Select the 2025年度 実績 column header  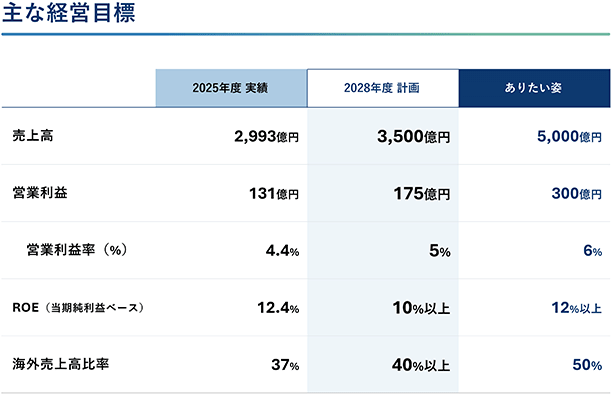(231, 88)
